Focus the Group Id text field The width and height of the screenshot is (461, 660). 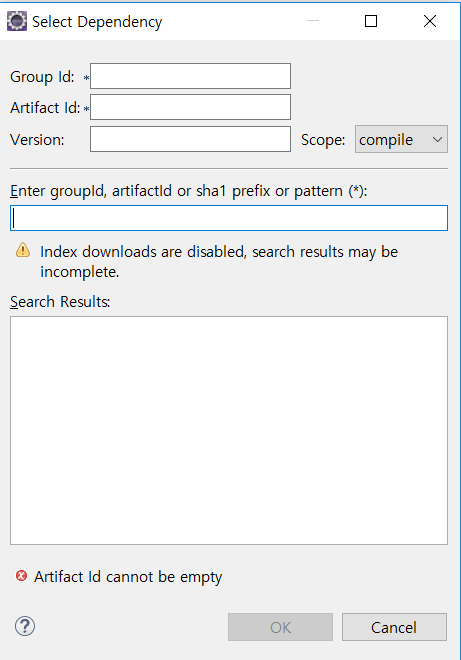coord(190,76)
